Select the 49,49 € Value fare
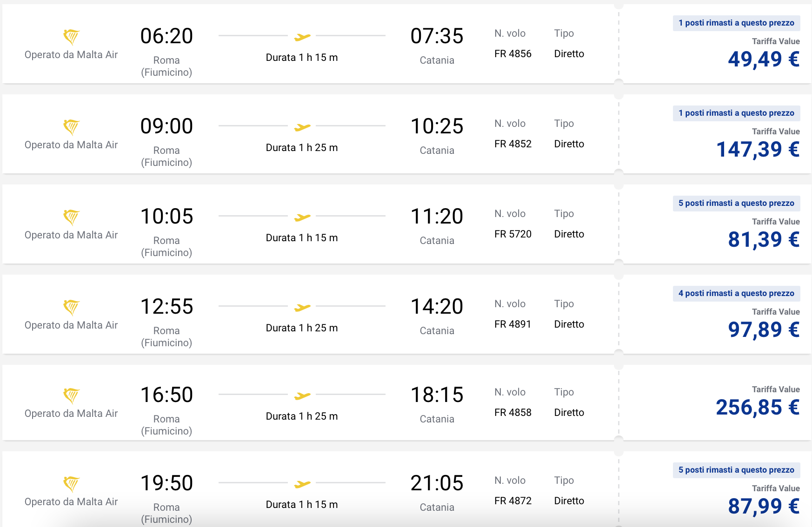Viewport: 812px width, 527px height. coord(764,59)
